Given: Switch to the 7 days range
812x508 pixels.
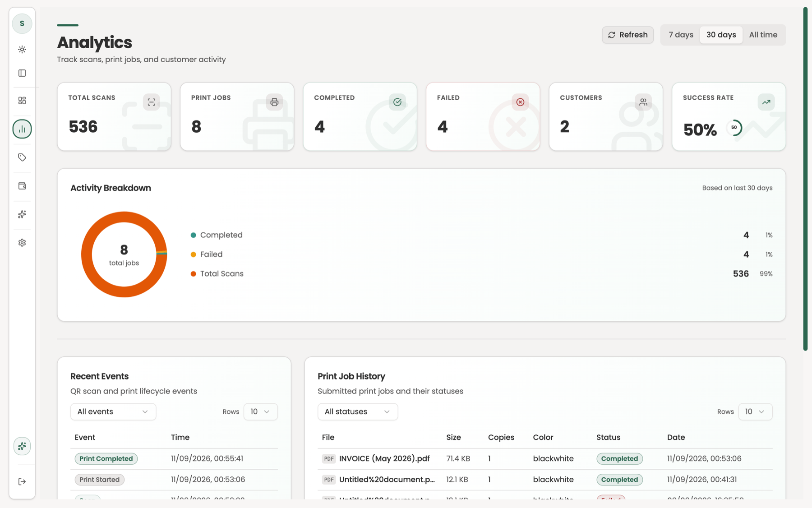Looking at the screenshot, I should [681, 35].
